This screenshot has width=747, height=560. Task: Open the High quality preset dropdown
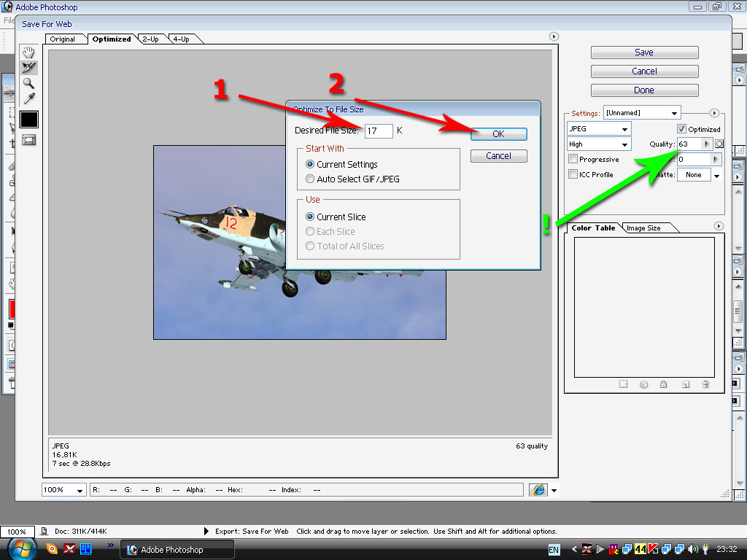coord(599,144)
